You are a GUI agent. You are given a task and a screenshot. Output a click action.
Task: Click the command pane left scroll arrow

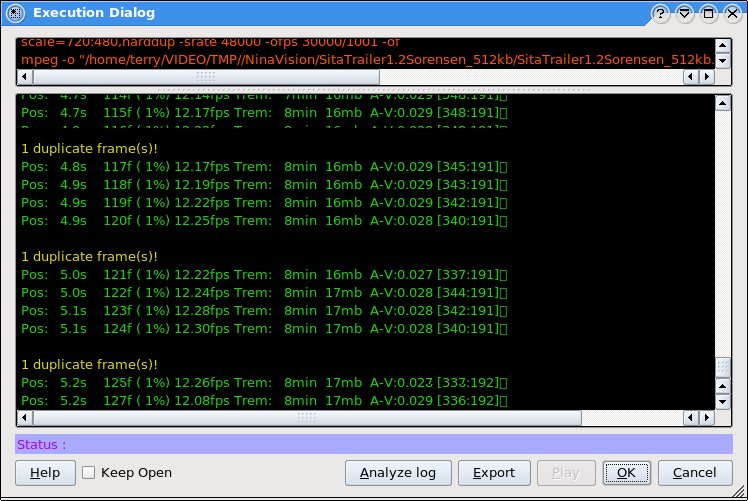coord(25,76)
